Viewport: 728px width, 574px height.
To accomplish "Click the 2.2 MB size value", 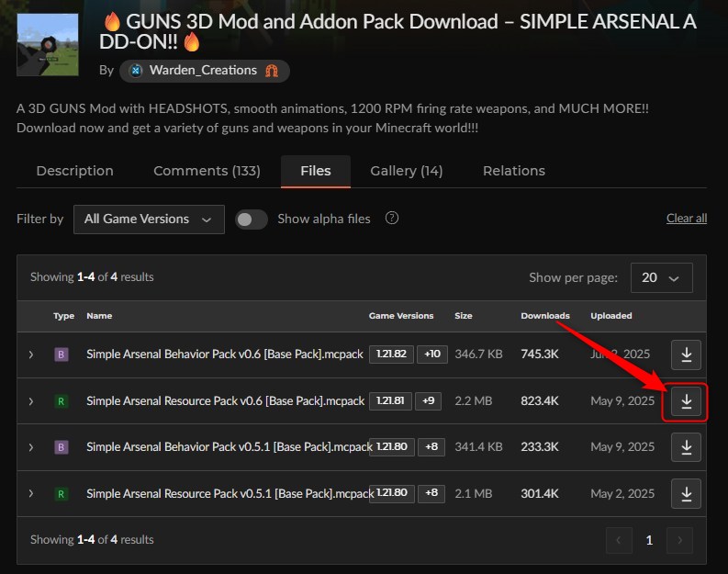I will click(x=473, y=400).
